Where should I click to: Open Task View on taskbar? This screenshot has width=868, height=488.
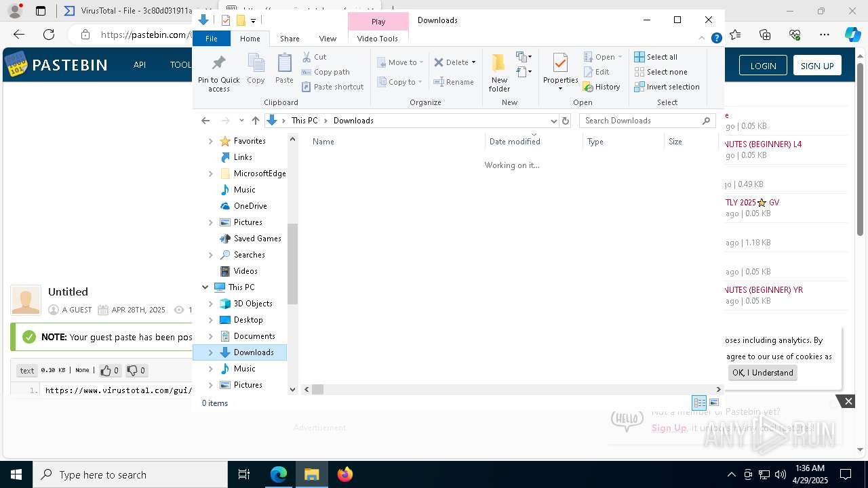point(244,474)
